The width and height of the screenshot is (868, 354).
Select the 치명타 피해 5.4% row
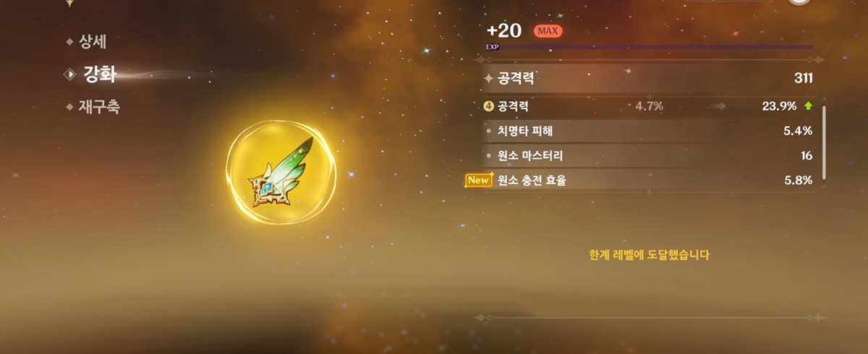pyautogui.click(x=649, y=131)
